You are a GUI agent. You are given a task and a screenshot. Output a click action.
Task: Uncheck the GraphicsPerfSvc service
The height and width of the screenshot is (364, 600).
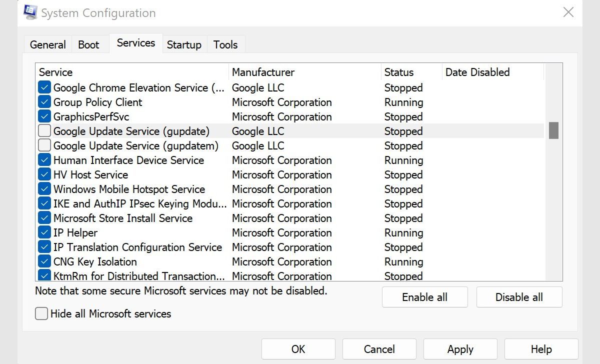tap(44, 116)
